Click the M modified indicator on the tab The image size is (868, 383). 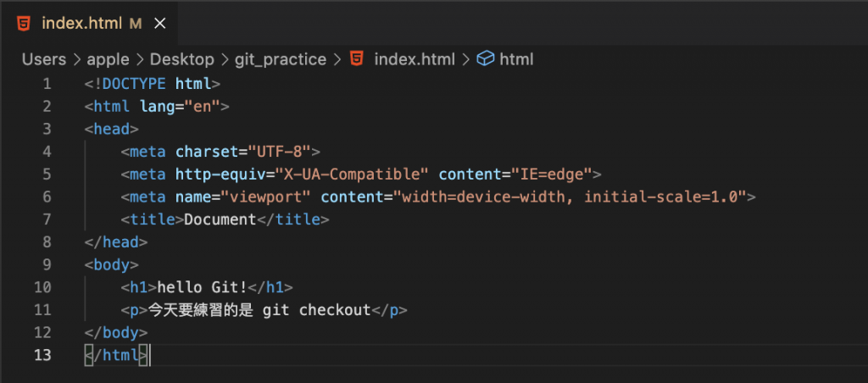(x=136, y=24)
